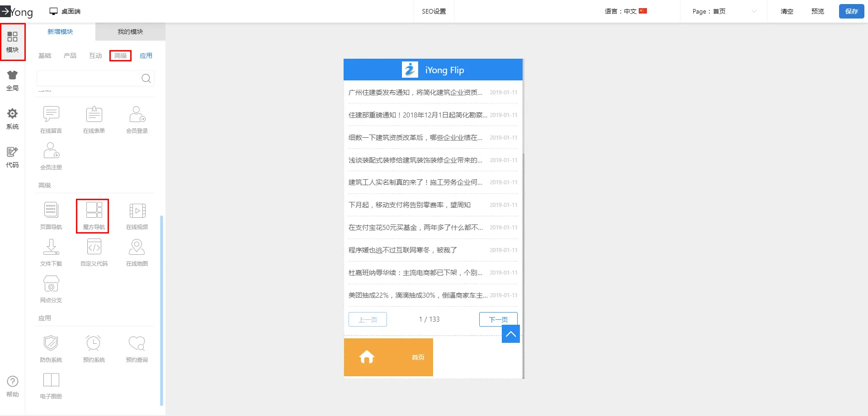868x416 pixels.
Task: Switch to the 我的模块 tab
Action: click(130, 32)
